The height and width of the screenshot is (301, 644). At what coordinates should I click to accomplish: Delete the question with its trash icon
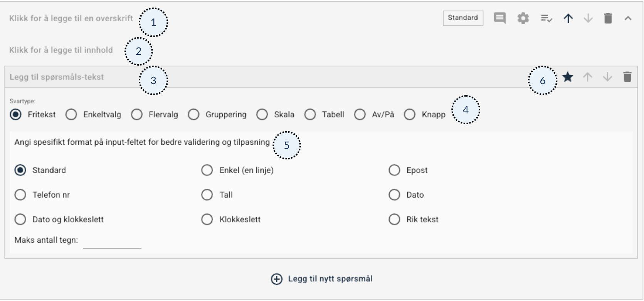(x=627, y=77)
